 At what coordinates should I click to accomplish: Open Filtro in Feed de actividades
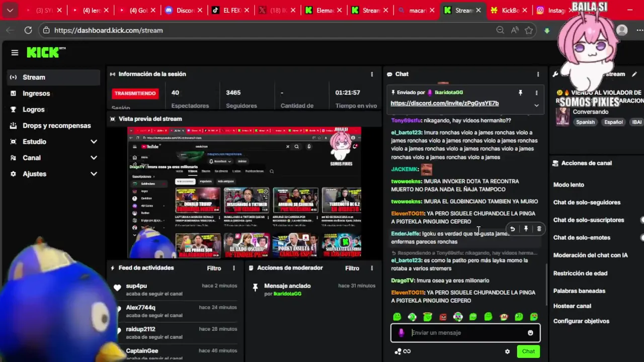(x=214, y=268)
